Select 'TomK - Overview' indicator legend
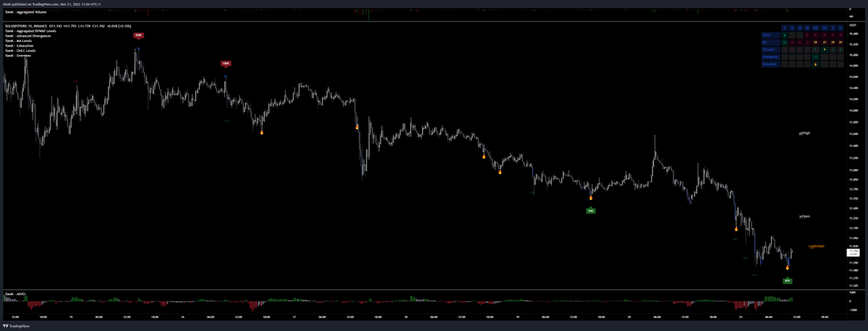This screenshot has width=868, height=331. [x=18, y=56]
